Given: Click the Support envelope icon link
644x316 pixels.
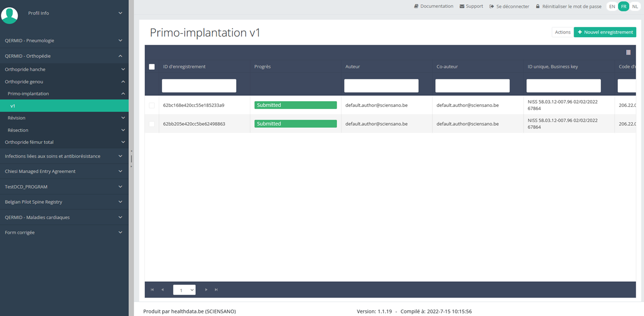Looking at the screenshot, I should coord(462,6).
